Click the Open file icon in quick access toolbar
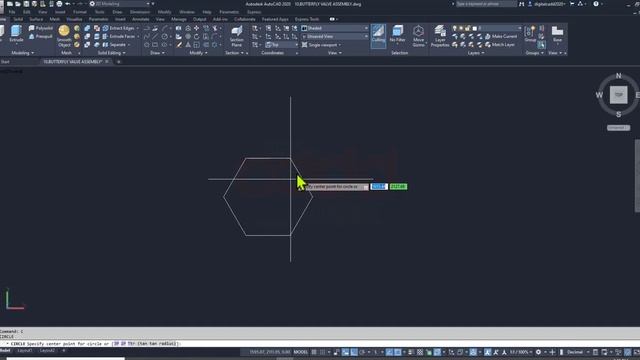Viewport: 640px width, 360px height. 18,4
